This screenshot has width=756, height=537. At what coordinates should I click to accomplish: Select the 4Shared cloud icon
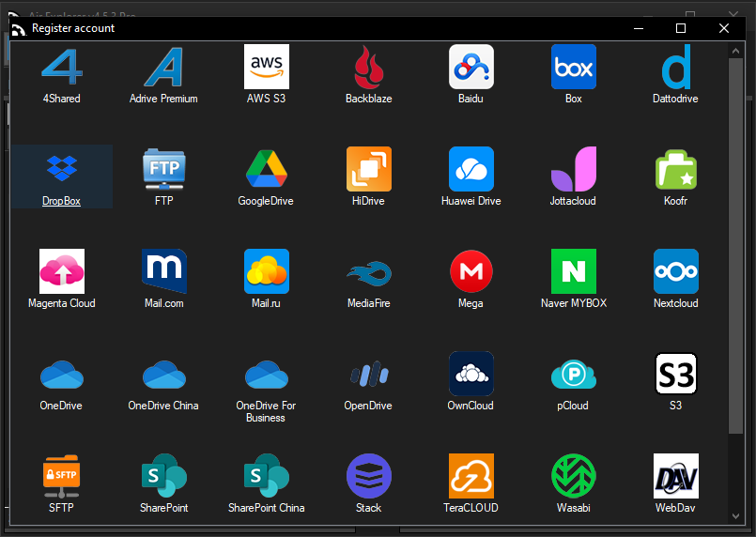point(62,67)
